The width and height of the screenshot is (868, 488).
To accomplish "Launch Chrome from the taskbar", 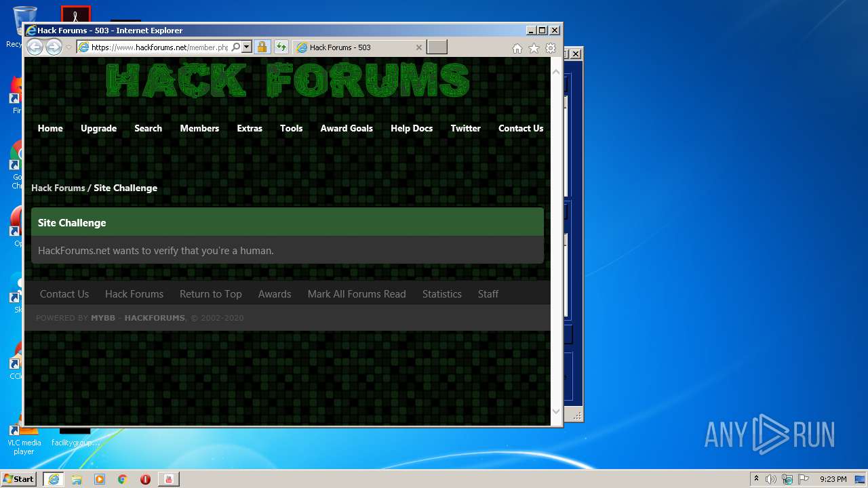I will tap(123, 479).
